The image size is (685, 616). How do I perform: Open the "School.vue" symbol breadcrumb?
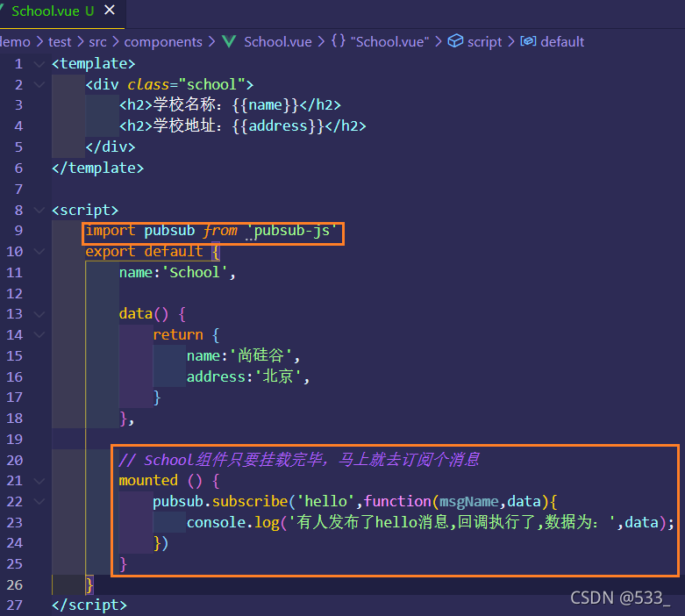tap(389, 42)
